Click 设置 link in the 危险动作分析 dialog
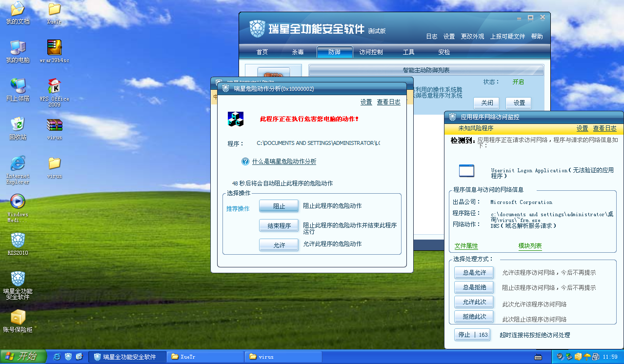This screenshot has height=364, width=624. click(x=366, y=102)
